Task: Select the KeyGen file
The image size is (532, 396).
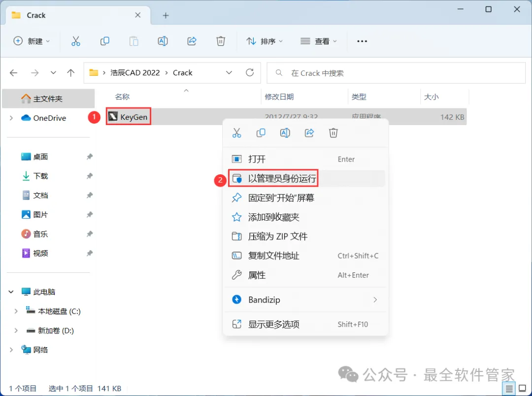Action: pyautogui.click(x=129, y=117)
